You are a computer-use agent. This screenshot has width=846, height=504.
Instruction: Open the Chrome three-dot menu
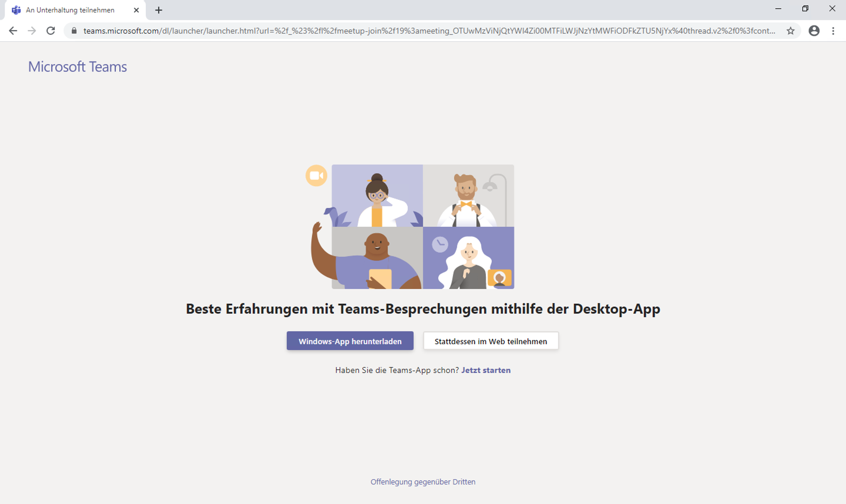point(833,31)
